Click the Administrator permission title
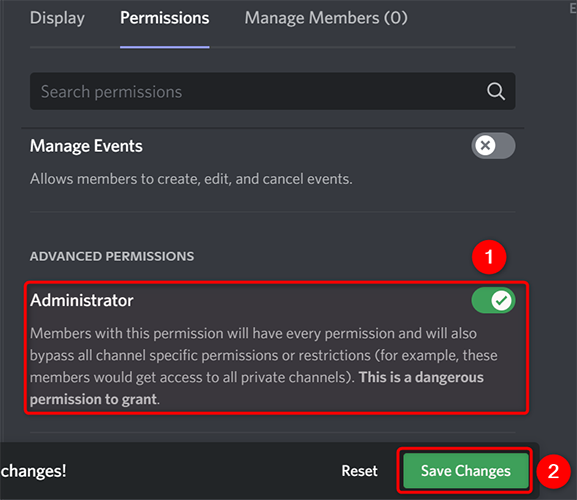This screenshot has height=500, width=577. [82, 300]
